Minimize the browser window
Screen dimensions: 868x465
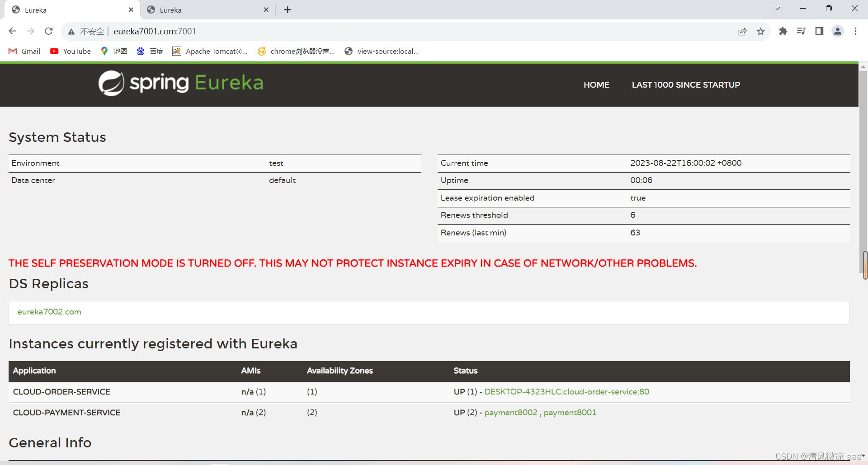click(x=803, y=9)
